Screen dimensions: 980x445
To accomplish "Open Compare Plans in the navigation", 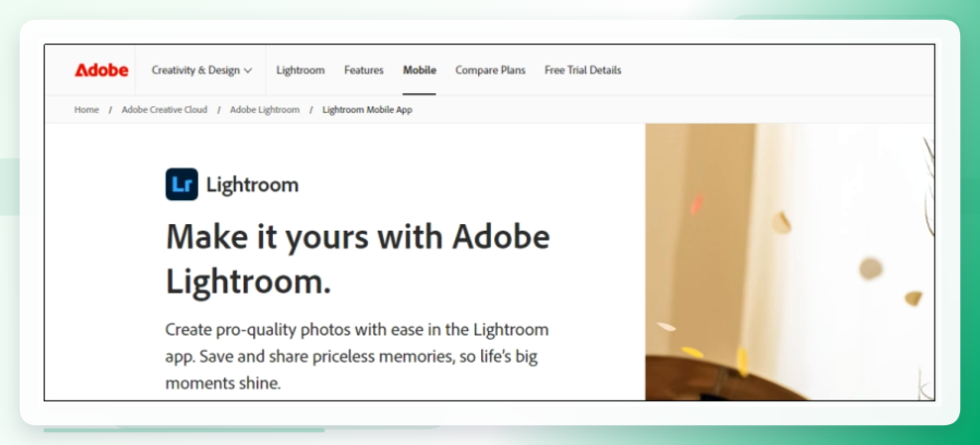I will coord(491,70).
